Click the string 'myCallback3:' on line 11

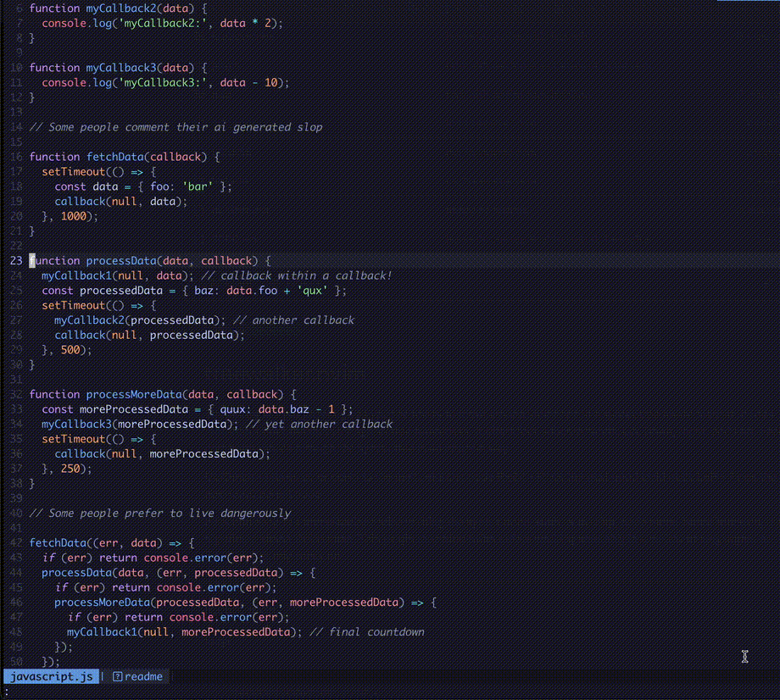pyautogui.click(x=163, y=82)
